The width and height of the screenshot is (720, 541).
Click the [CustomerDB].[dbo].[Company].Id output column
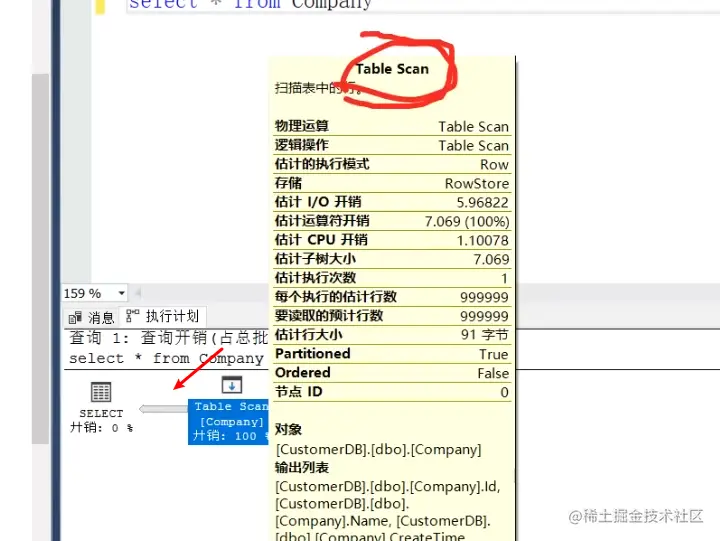point(388,486)
